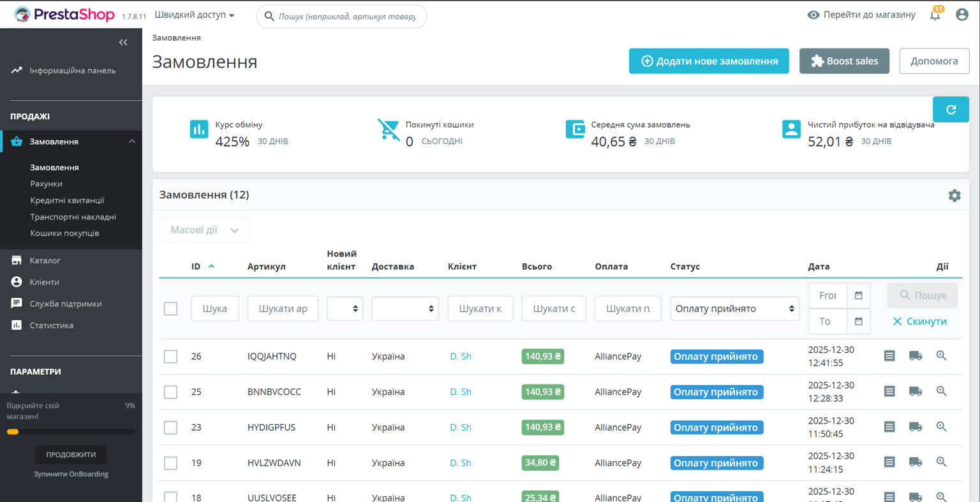The image size is (980, 502).
Task: View invoice icon for order 26
Action: pos(889,356)
